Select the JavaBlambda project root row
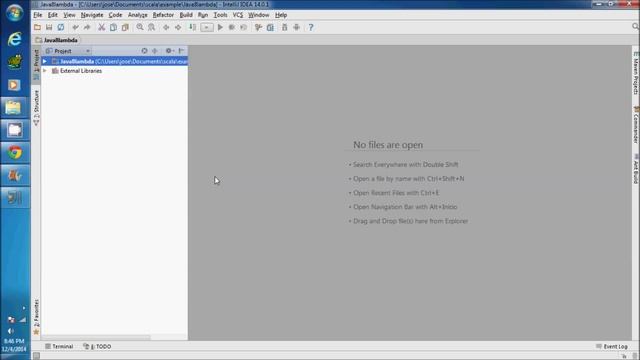Viewport: 640px width, 360px height. 114,62
